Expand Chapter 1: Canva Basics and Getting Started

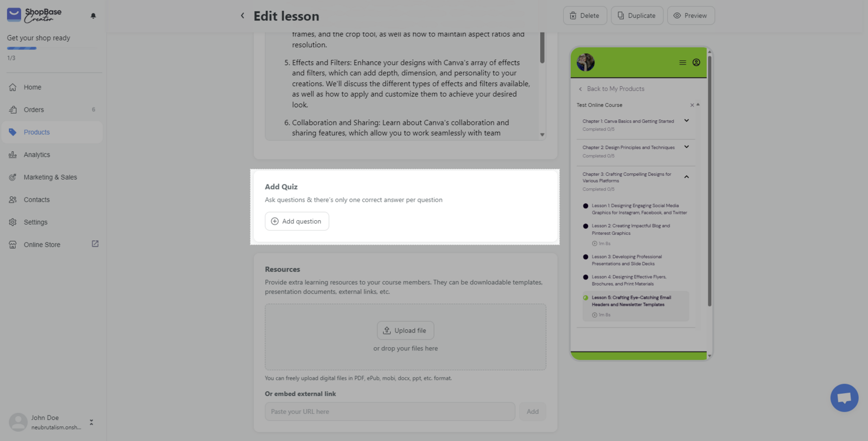(686, 120)
